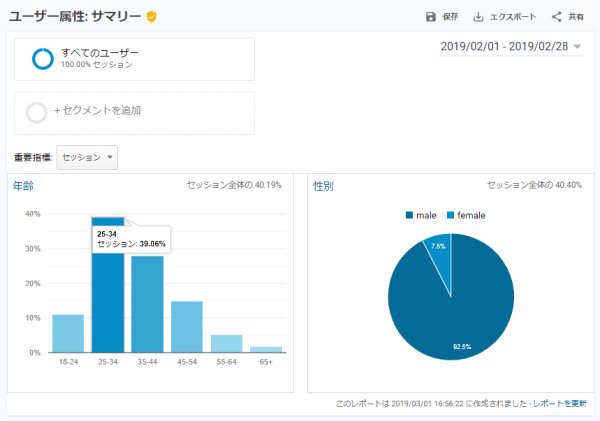Expand the date range dropdown arrow
The height and width of the screenshot is (421, 600).
(x=577, y=47)
